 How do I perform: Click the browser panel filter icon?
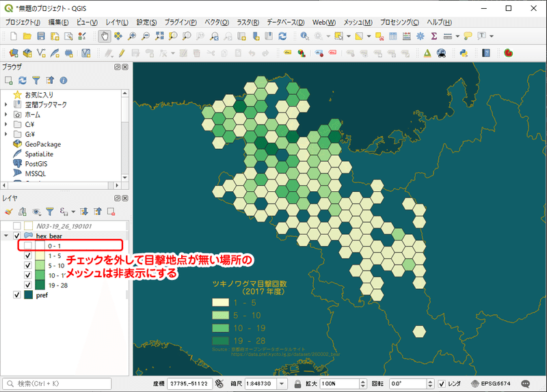pyautogui.click(x=36, y=81)
